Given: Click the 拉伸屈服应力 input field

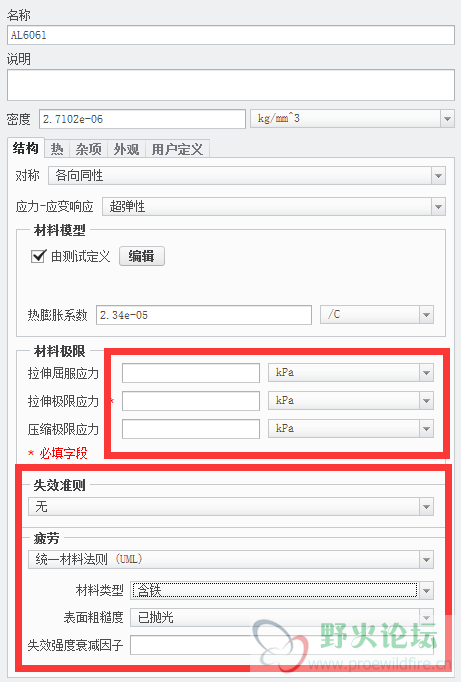Looking at the screenshot, I should [x=191, y=373].
